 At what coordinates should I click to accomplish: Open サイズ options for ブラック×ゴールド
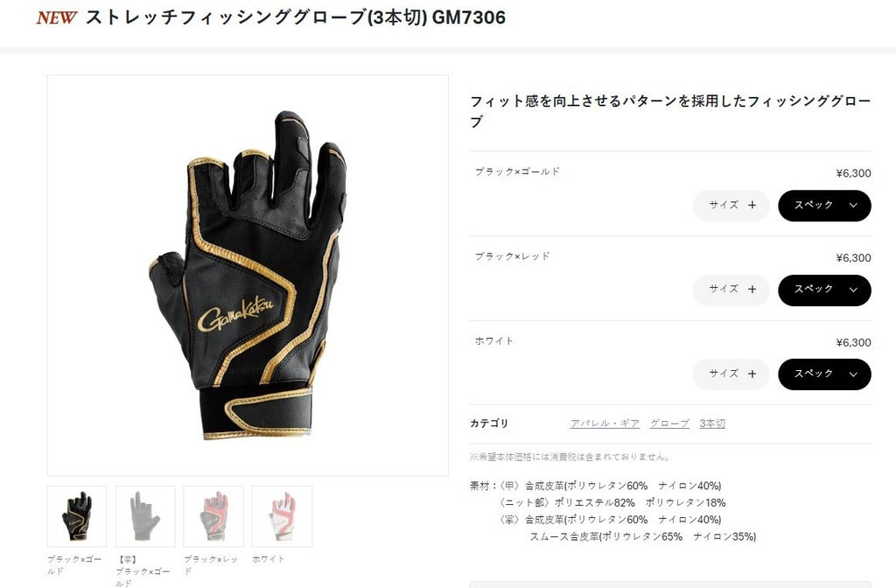(731, 206)
